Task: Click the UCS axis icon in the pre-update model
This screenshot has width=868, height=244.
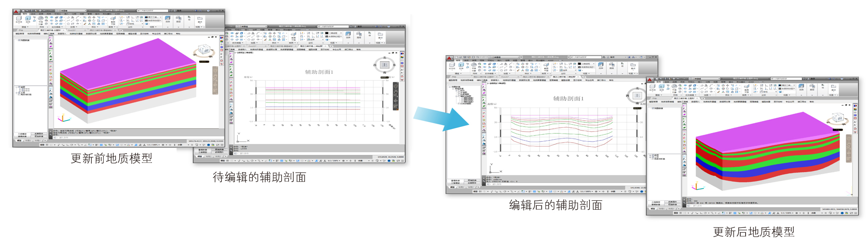Action: 63,119
